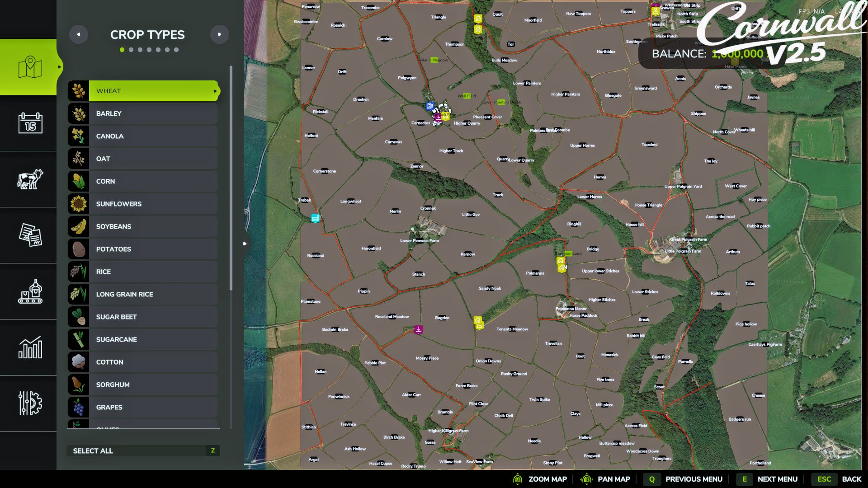
Task: Click the Badgers run field label
Action: pyautogui.click(x=740, y=419)
